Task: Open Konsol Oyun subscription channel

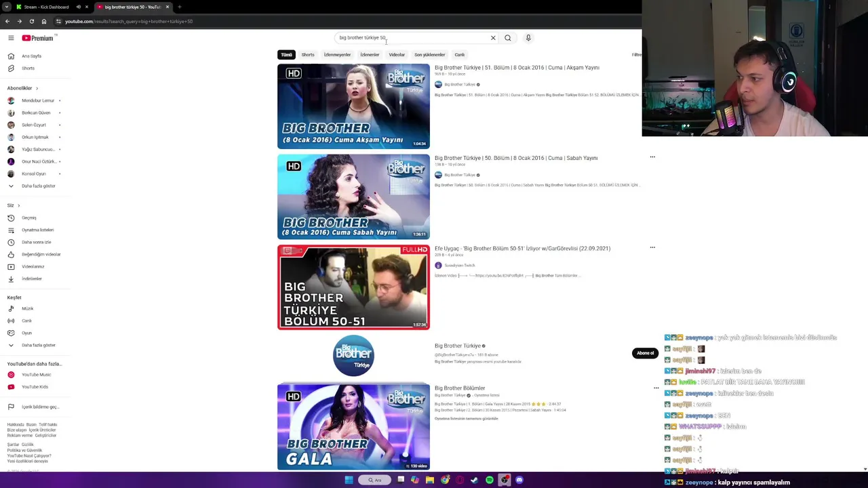Action: [33, 174]
